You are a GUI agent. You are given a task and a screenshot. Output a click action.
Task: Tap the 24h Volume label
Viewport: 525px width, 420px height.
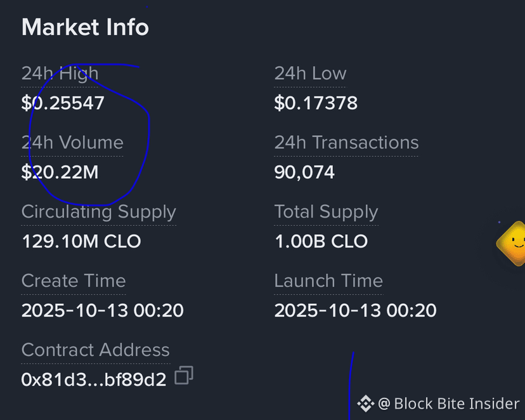(72, 142)
